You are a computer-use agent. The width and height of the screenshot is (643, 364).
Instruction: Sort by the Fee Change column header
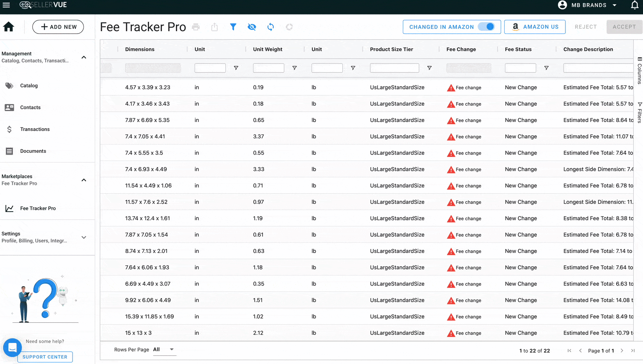click(461, 49)
